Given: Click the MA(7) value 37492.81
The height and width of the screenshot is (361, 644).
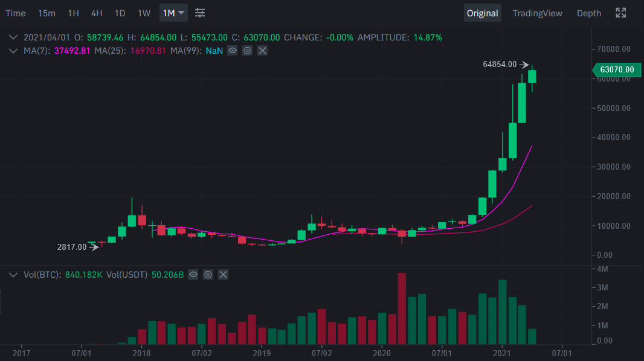Looking at the screenshot, I should coord(72,51).
